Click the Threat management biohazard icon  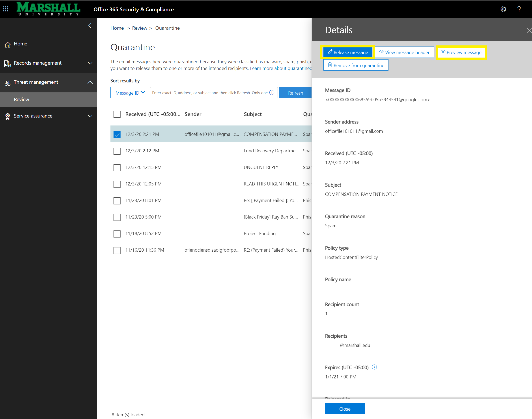[7, 83]
